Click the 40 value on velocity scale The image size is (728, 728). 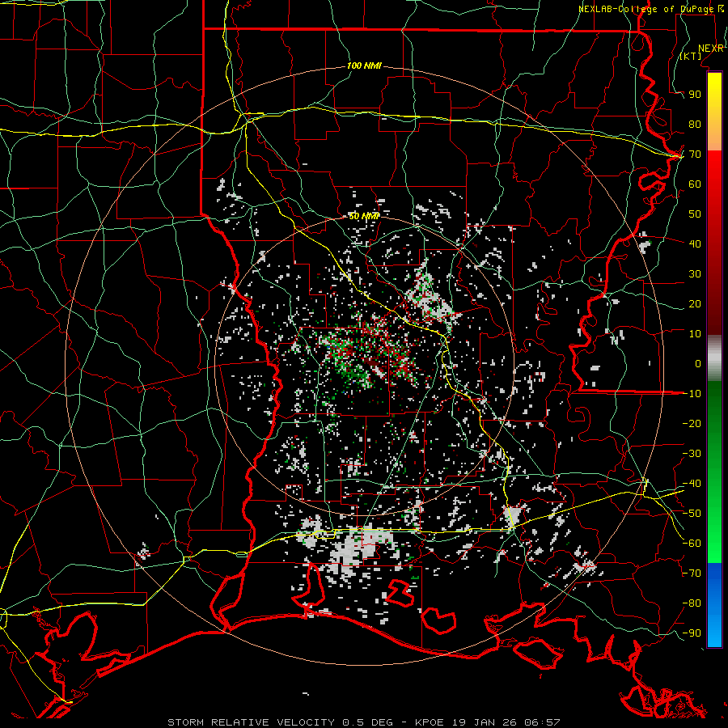pos(695,243)
